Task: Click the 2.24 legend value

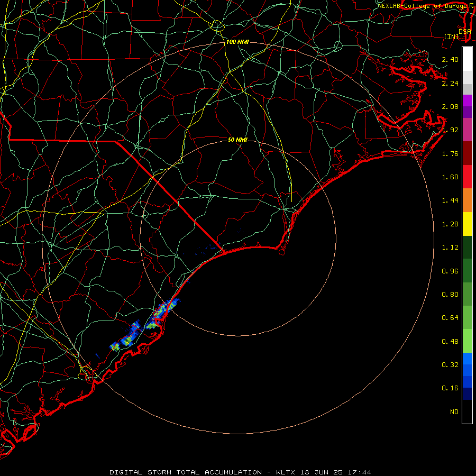Action: [450, 83]
